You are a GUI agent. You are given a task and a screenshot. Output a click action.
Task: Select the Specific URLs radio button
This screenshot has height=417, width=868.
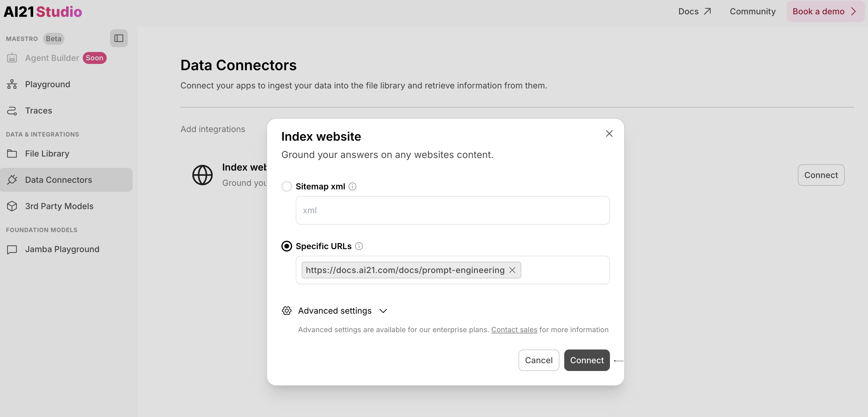pos(286,246)
